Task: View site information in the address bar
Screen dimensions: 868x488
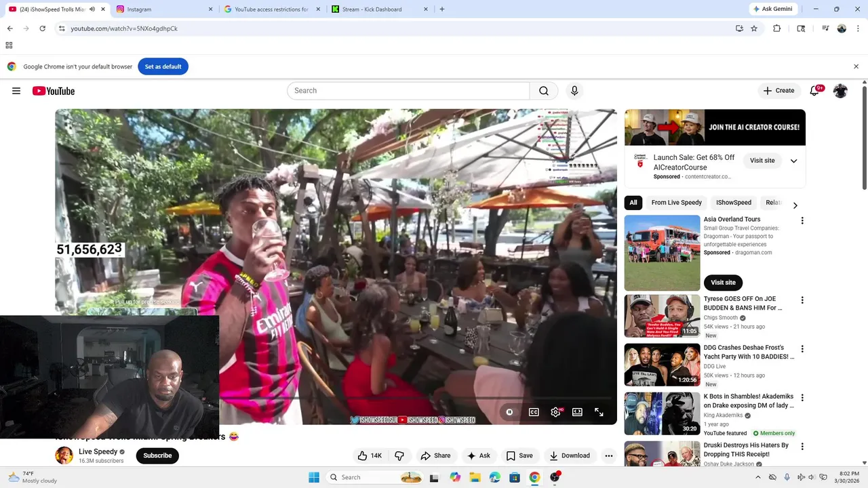Action: [62, 28]
